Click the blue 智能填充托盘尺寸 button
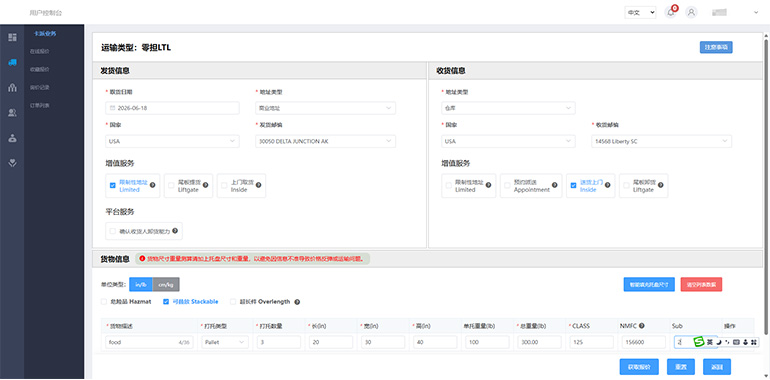The height and width of the screenshot is (380, 770). pos(649,285)
